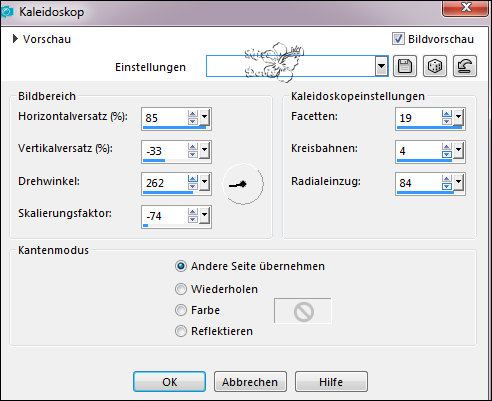This screenshot has height=401, width=492.
Task: Click the Kaleidoskop title bar app icon
Action: [x=7, y=12]
